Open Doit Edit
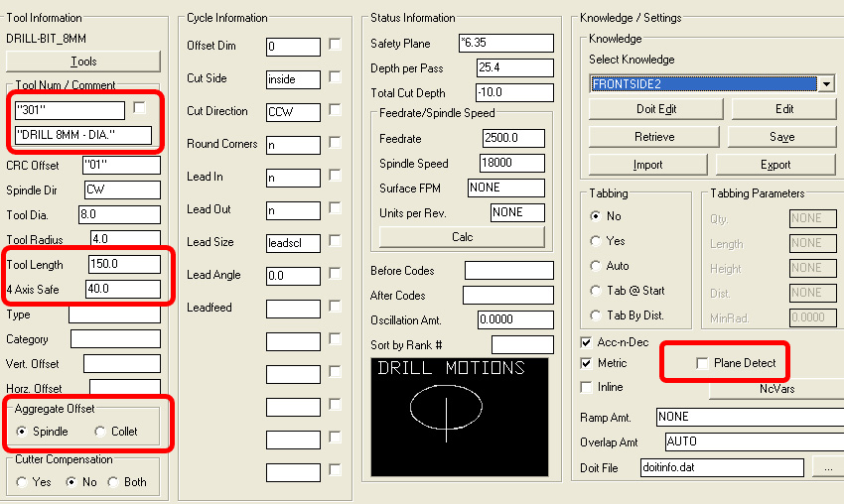 pyautogui.click(x=656, y=109)
